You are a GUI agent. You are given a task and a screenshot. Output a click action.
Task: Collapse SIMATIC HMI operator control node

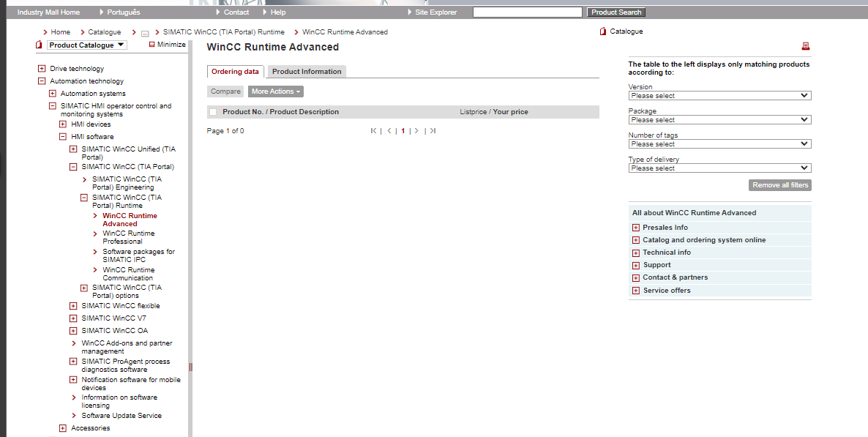52,106
